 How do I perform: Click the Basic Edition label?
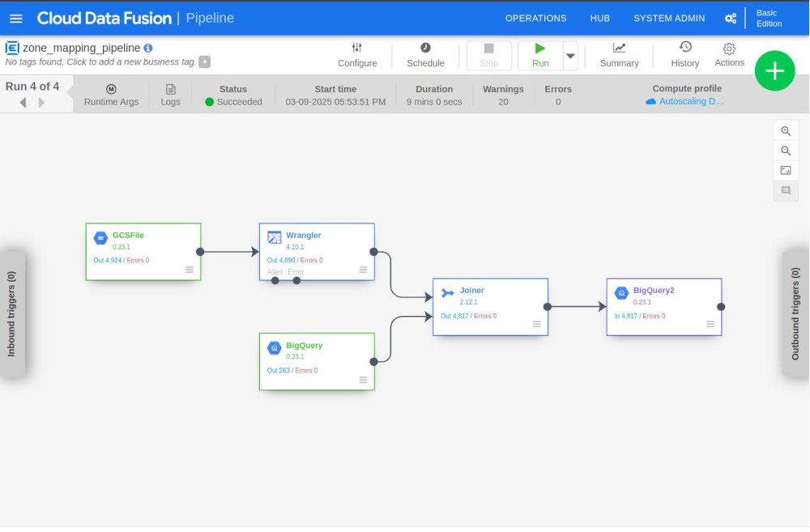(769, 19)
